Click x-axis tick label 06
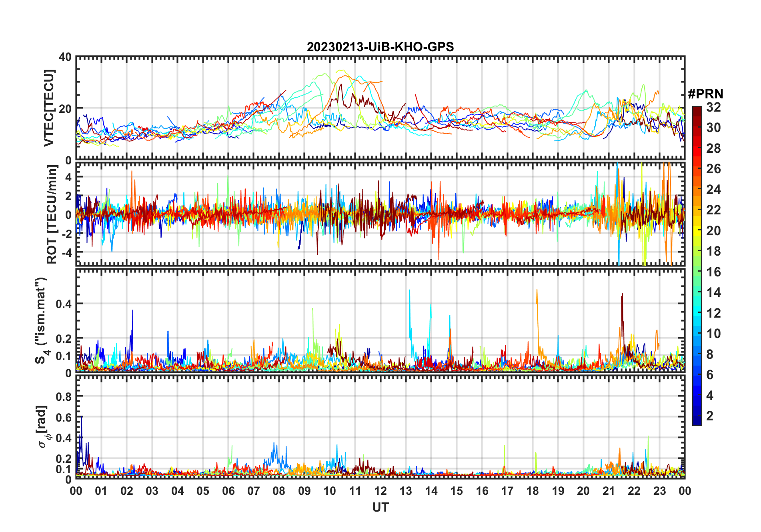 (x=228, y=491)
